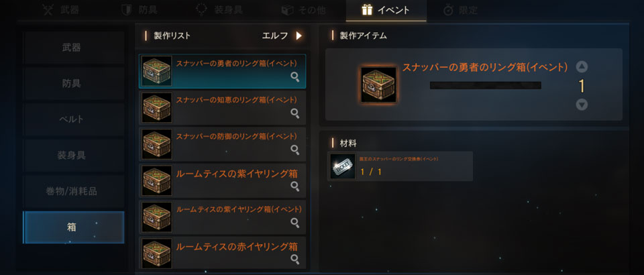Click magnifier on ルームティスの紫イヤリング箱(イベント) row
644x275 pixels.
pos(294,222)
